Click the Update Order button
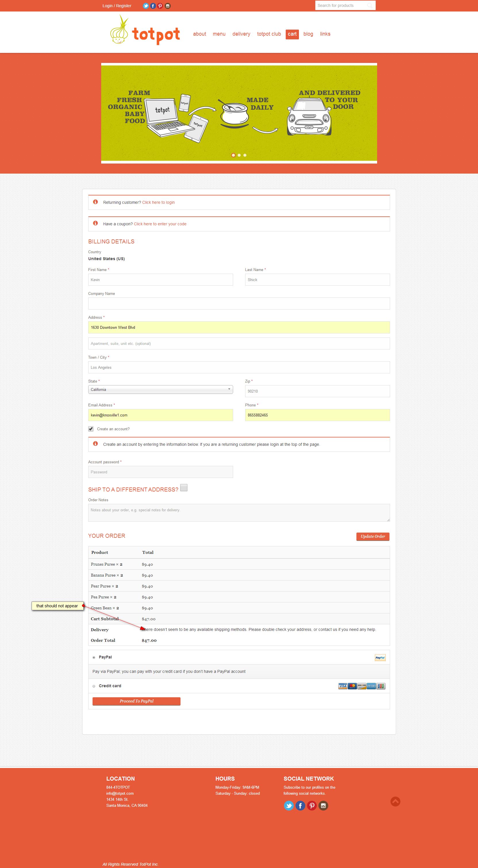Image resolution: width=478 pixels, height=868 pixels. [373, 536]
